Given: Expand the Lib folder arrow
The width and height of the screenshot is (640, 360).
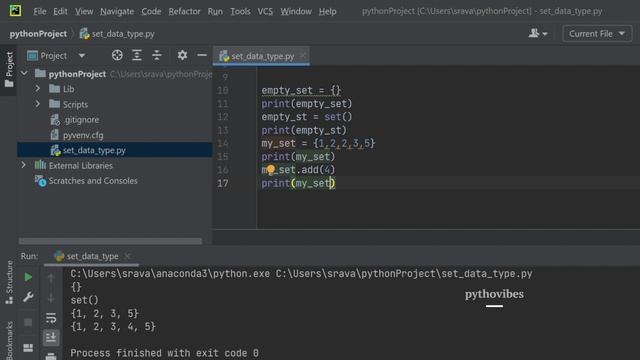Looking at the screenshot, I should (38, 89).
